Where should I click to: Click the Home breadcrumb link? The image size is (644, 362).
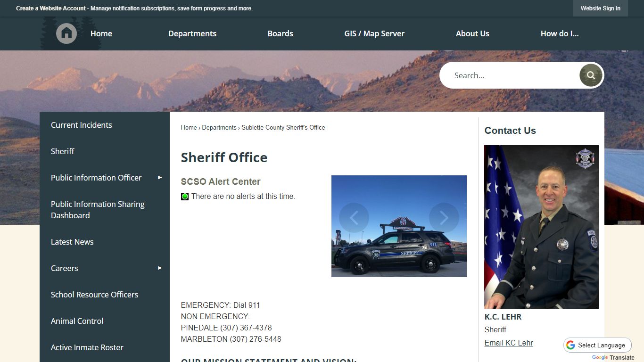tap(189, 127)
